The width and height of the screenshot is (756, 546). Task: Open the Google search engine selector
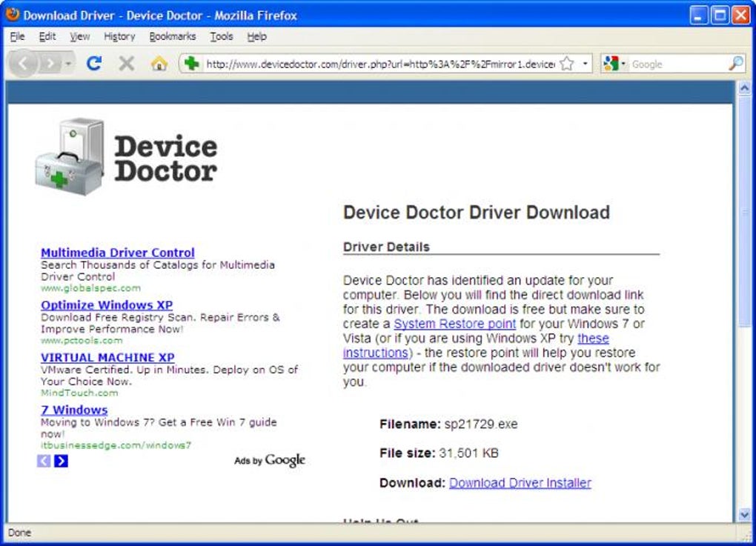614,64
